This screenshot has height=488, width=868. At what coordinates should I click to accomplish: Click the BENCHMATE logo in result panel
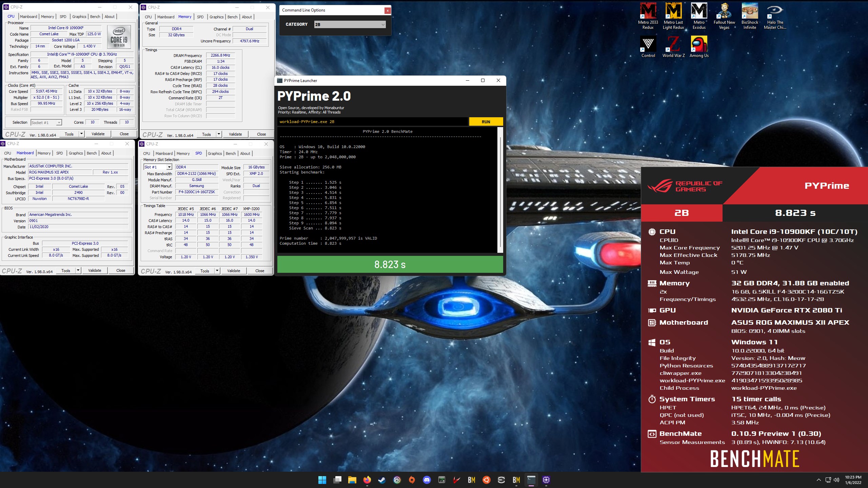(x=755, y=459)
